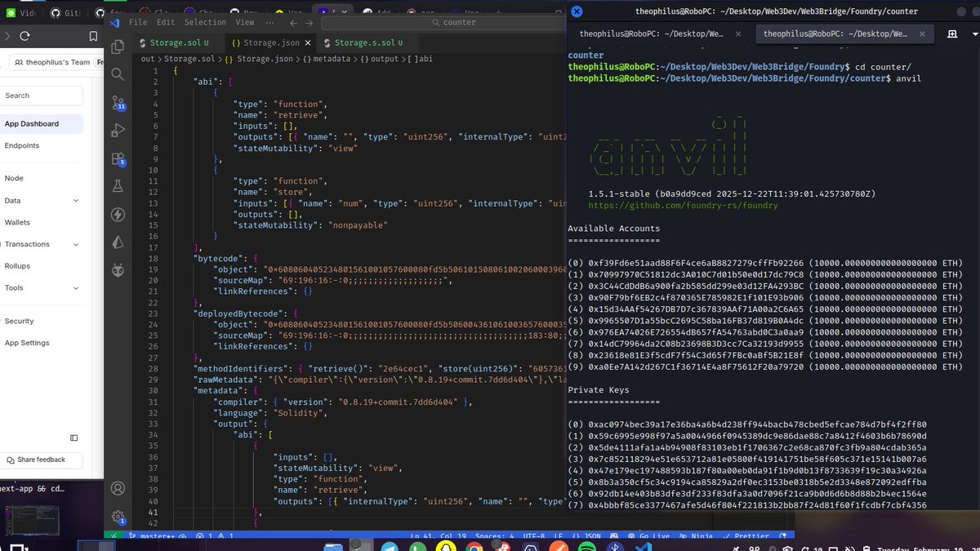The image size is (980, 551).
Task: Open App Settings in browser sidebar
Action: point(27,343)
